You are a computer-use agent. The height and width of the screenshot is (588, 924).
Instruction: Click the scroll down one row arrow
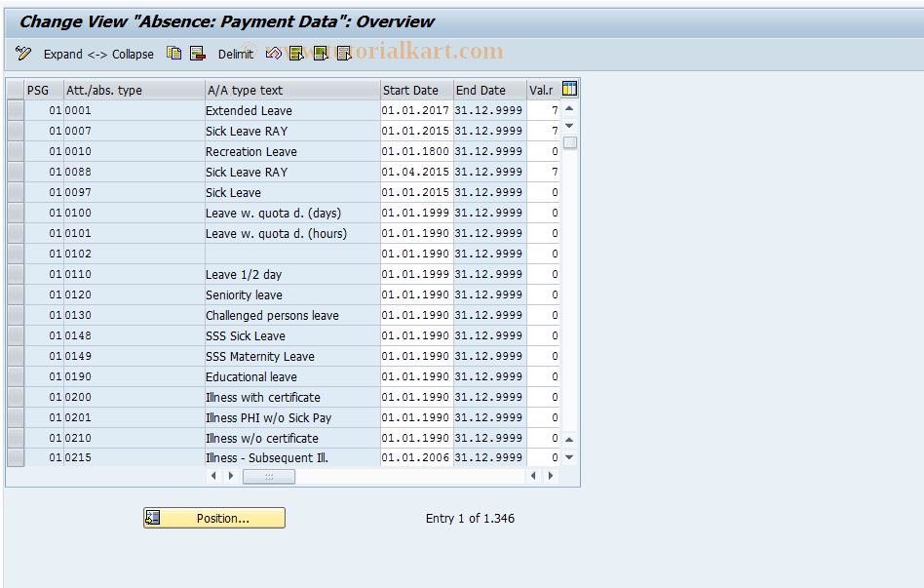click(x=569, y=126)
